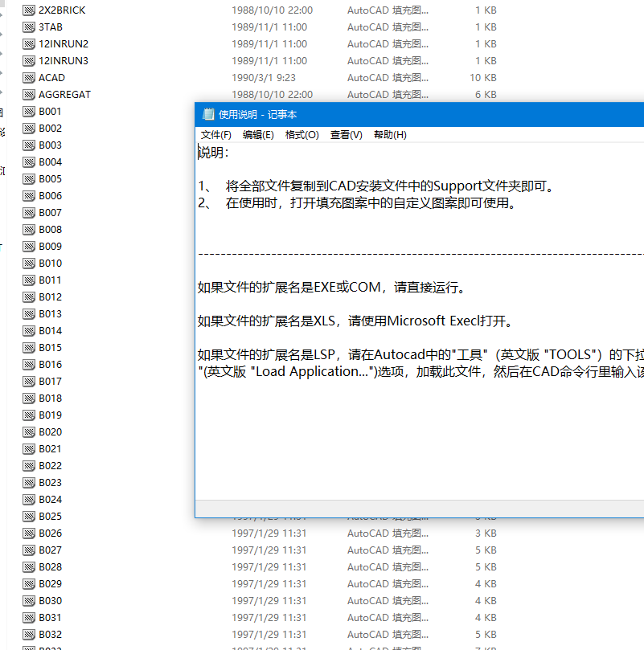Click the 3TAB hatch file icon
Viewport: 644px width, 650px height.
29,27
